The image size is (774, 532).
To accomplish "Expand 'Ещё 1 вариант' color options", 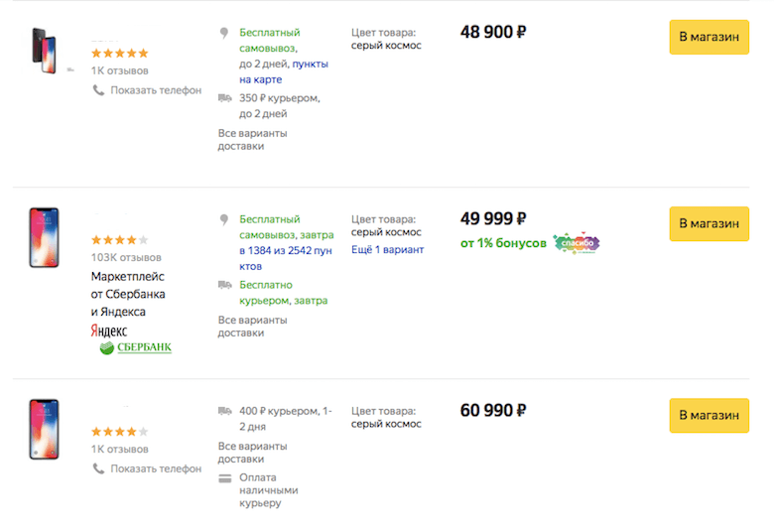I will tap(387, 249).
